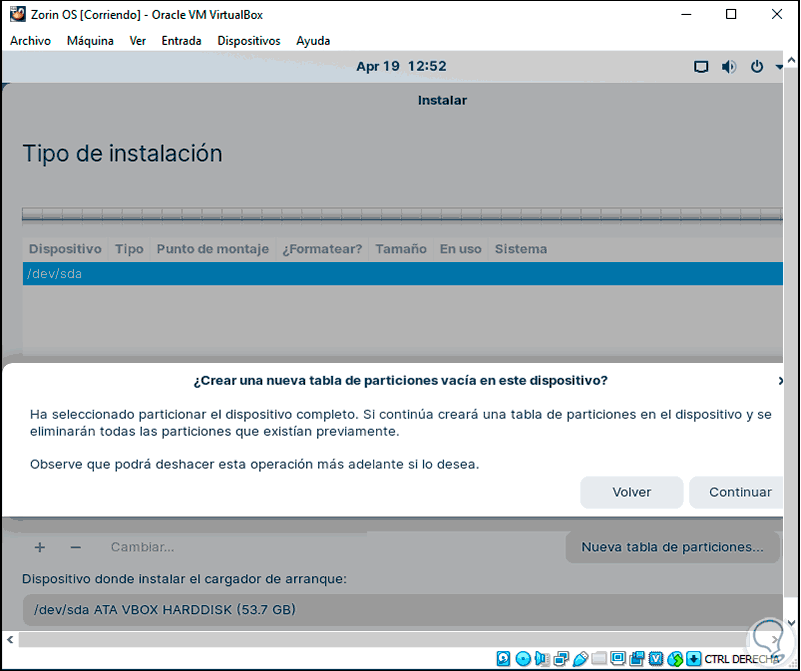Click the Sistema column header

(521, 249)
